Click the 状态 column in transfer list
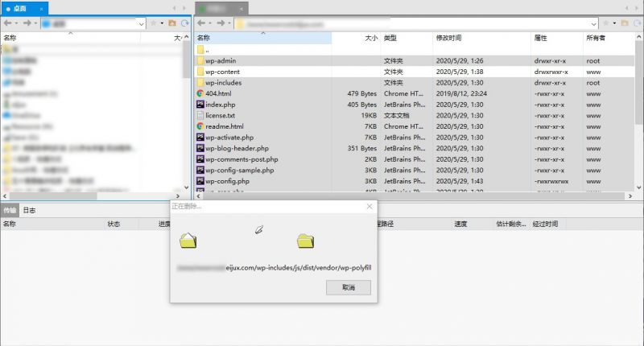The image size is (644, 346). pos(114,224)
